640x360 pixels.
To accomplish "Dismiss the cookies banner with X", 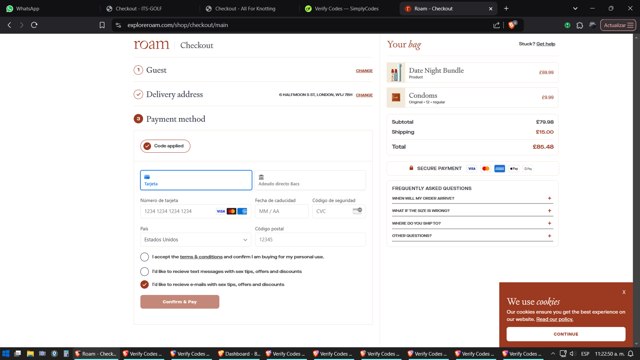I will pyautogui.click(x=624, y=292).
